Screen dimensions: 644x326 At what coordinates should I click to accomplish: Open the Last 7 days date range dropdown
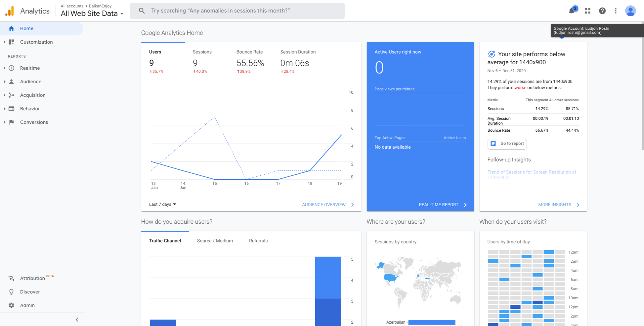click(x=163, y=204)
